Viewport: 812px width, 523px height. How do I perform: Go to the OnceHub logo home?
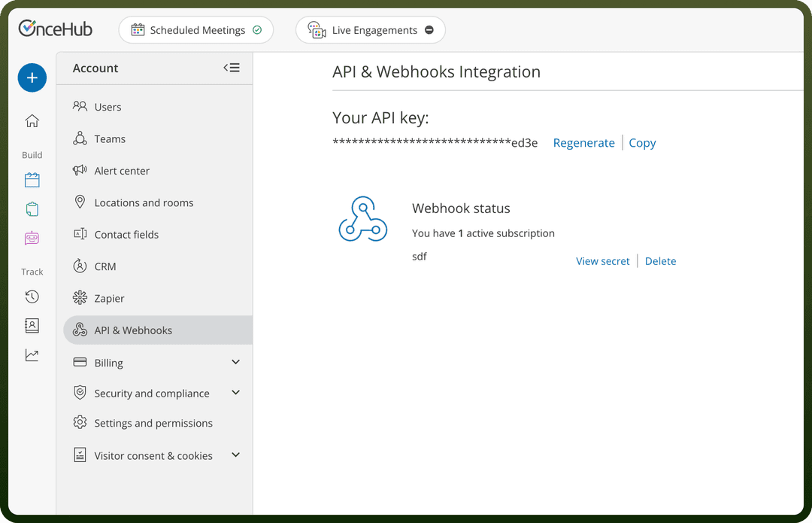pyautogui.click(x=56, y=29)
